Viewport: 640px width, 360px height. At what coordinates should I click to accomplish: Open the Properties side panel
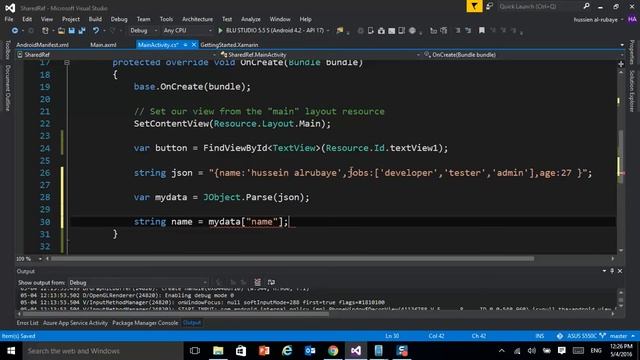point(632,52)
